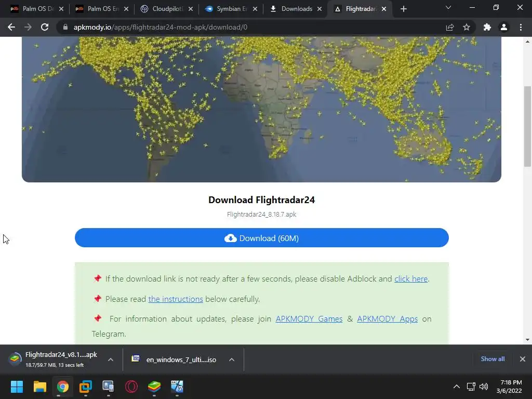
Task: Open a new browser tab
Action: pos(403,9)
